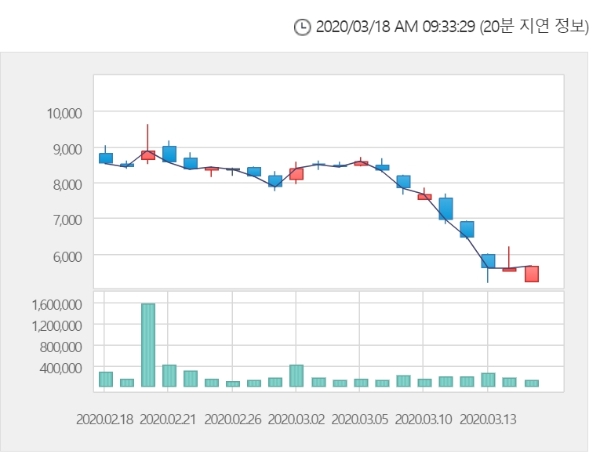Click the tallest volume bar reaching 1,600,000
This screenshot has height=454, width=600.
148,345
